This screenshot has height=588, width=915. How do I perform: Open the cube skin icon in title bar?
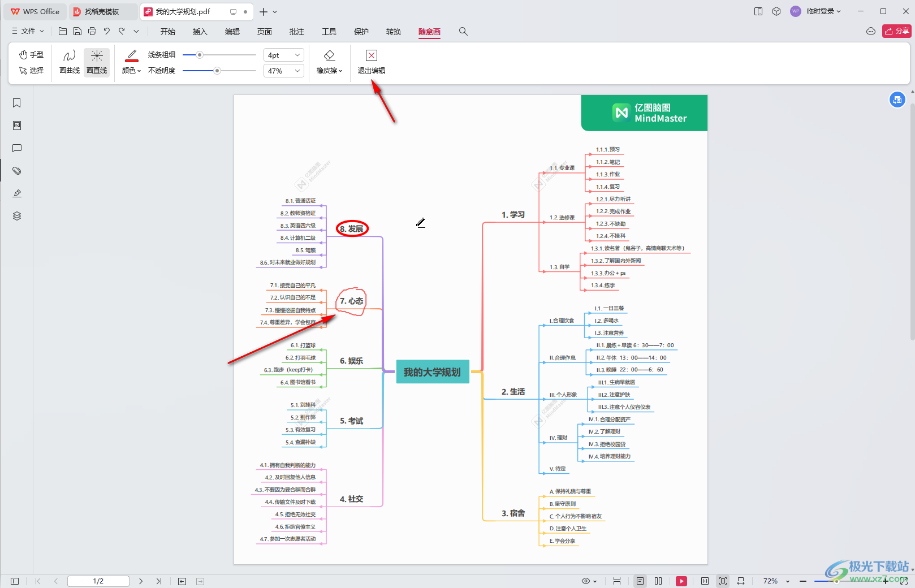776,11
